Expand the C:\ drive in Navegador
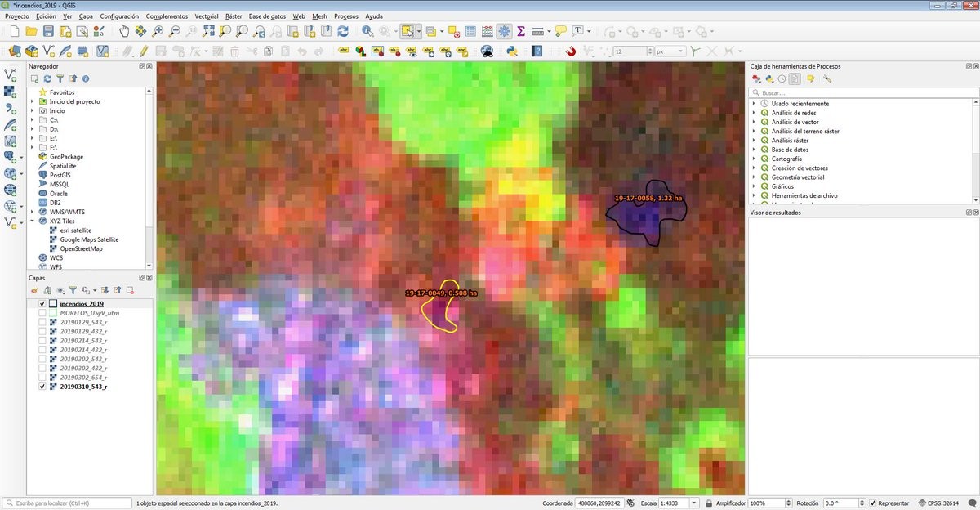 pyautogui.click(x=32, y=120)
